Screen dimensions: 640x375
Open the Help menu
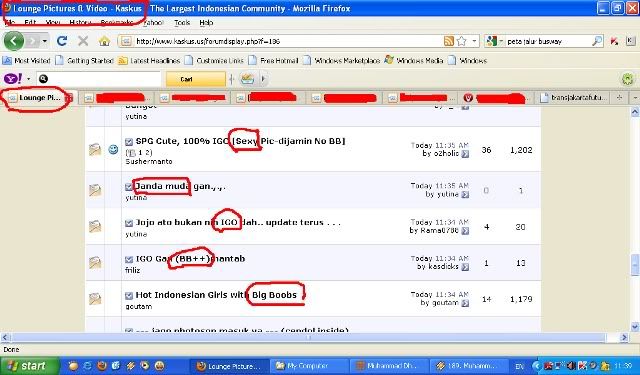click(x=206, y=23)
